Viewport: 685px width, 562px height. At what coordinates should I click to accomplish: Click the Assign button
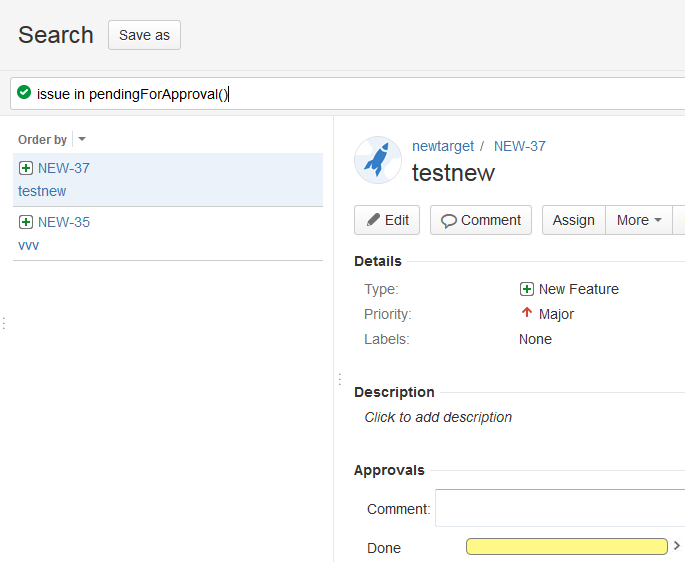[x=574, y=220]
